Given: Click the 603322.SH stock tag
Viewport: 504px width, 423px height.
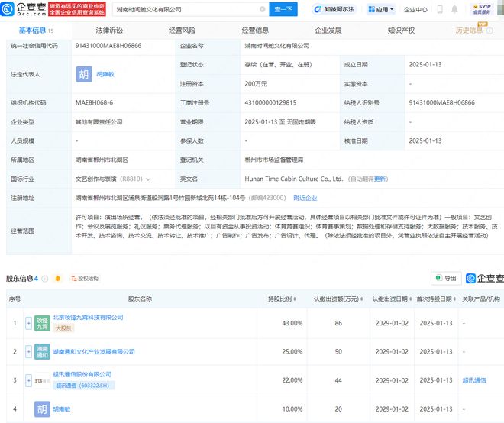Looking at the screenshot, I should pos(83,385).
